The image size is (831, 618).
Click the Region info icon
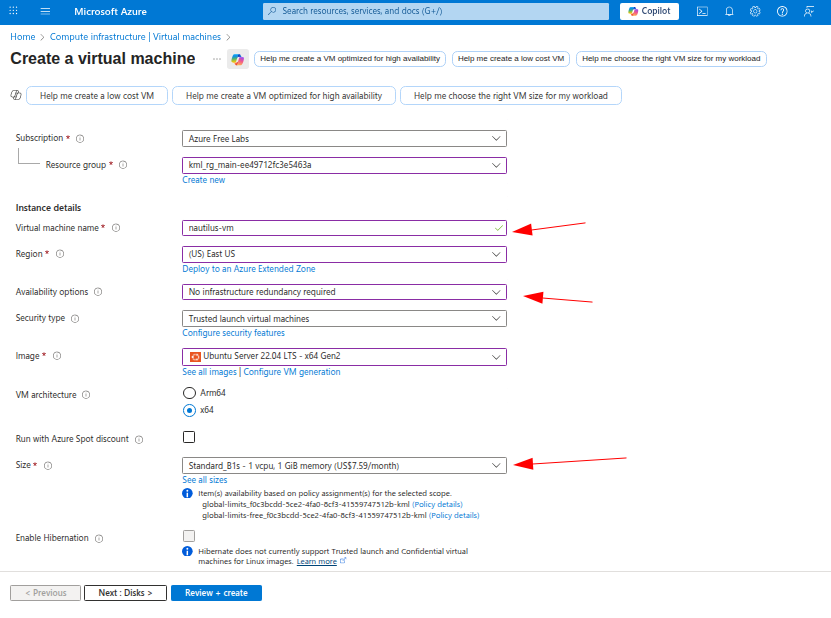(x=60, y=254)
